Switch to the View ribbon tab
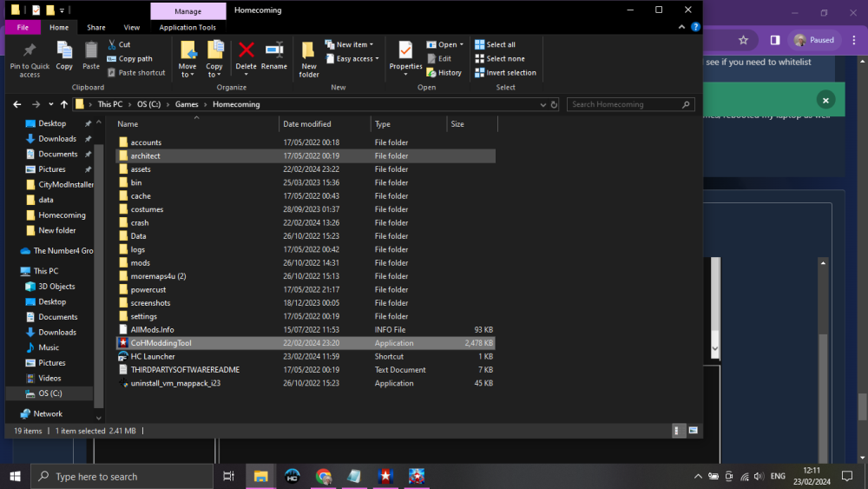The width and height of the screenshot is (868, 489). (x=131, y=28)
